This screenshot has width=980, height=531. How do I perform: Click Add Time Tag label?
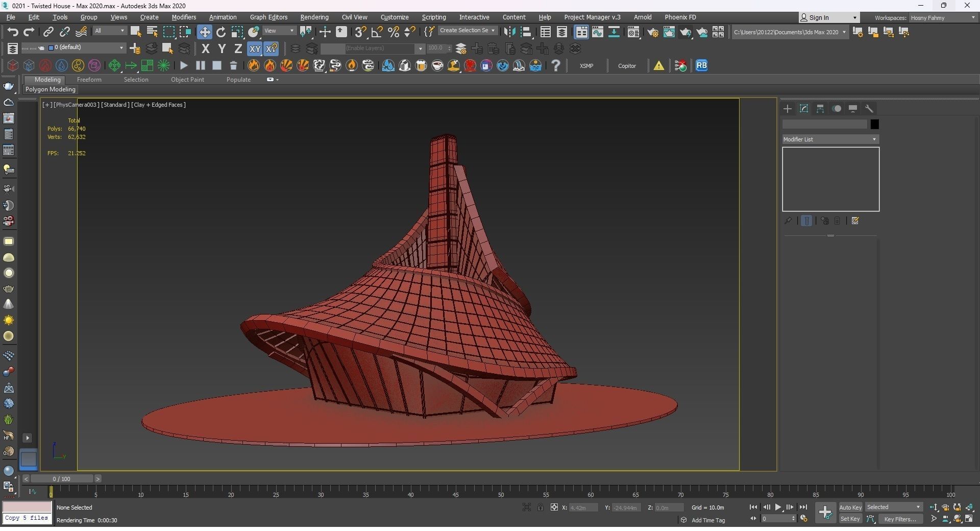pyautogui.click(x=708, y=520)
